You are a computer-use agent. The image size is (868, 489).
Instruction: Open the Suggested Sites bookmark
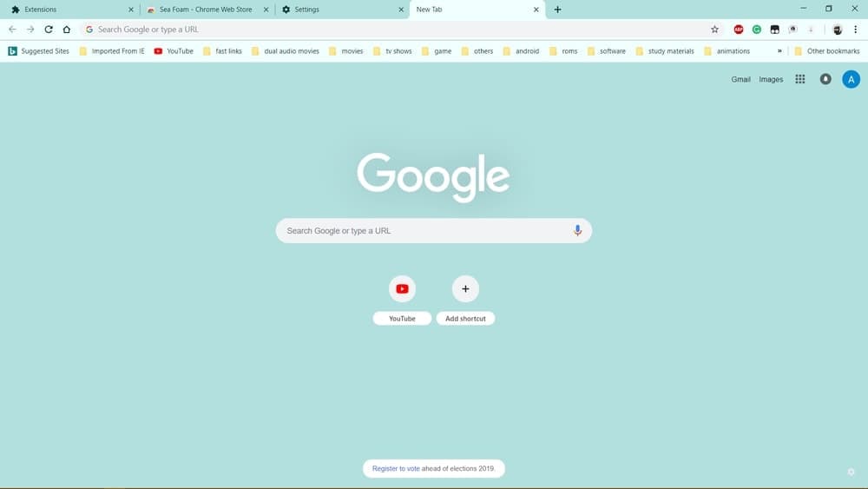(39, 51)
